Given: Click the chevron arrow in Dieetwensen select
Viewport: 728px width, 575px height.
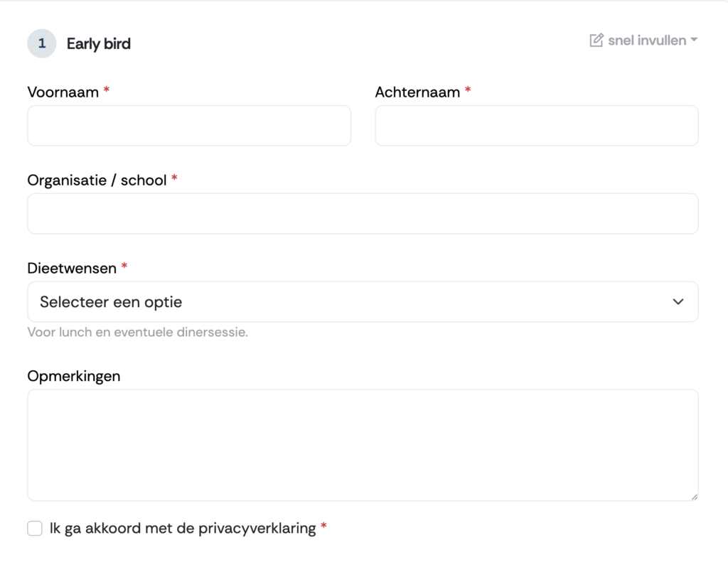Looking at the screenshot, I should click(678, 301).
